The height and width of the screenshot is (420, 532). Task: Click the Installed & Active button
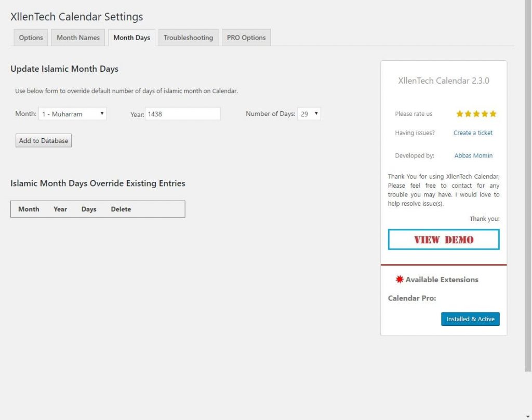tap(470, 319)
